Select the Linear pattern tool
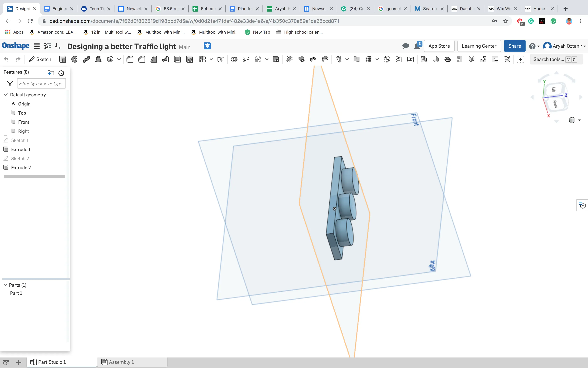 tap(202, 59)
